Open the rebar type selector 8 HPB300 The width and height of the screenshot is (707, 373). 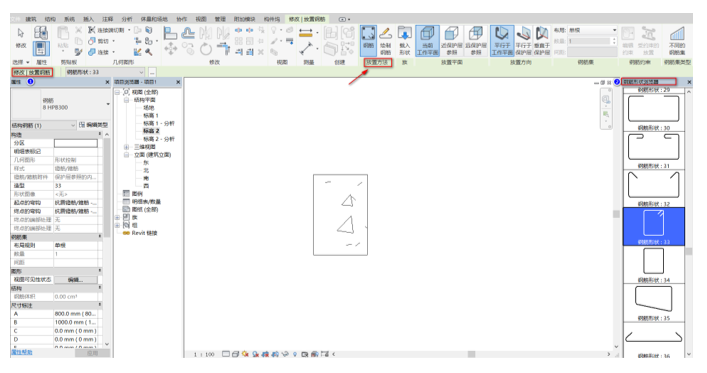click(61, 104)
